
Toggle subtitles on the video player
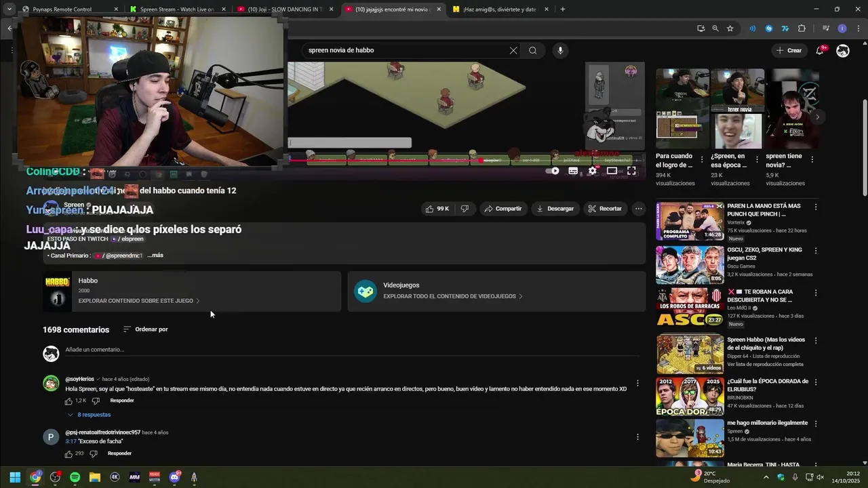(x=573, y=171)
